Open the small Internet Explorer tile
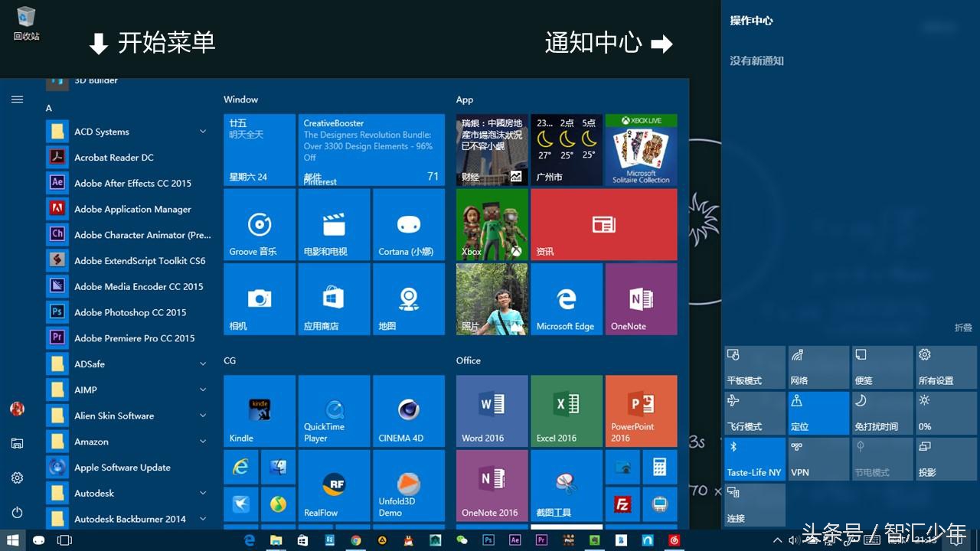This screenshot has height=551, width=980. (240, 467)
